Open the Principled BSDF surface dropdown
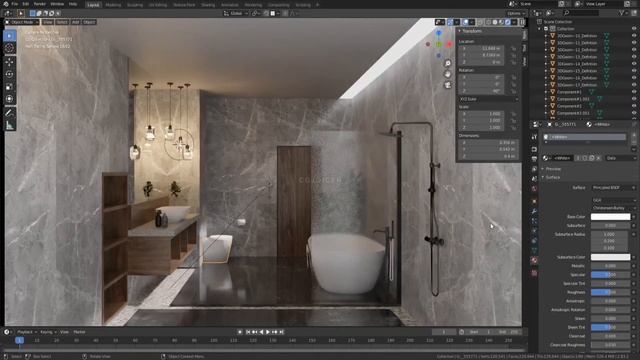 click(x=614, y=188)
